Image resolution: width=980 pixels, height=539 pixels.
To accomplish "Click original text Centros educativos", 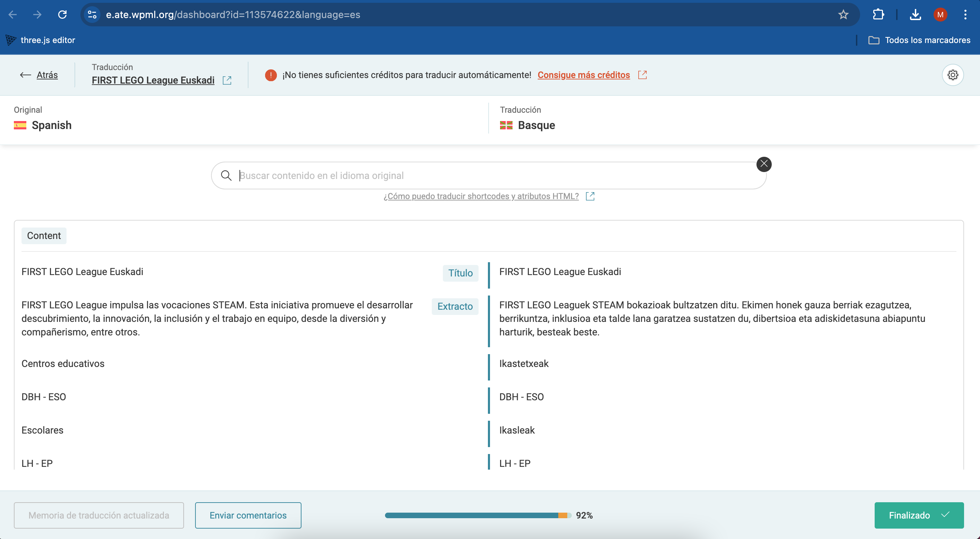I will coord(63,363).
